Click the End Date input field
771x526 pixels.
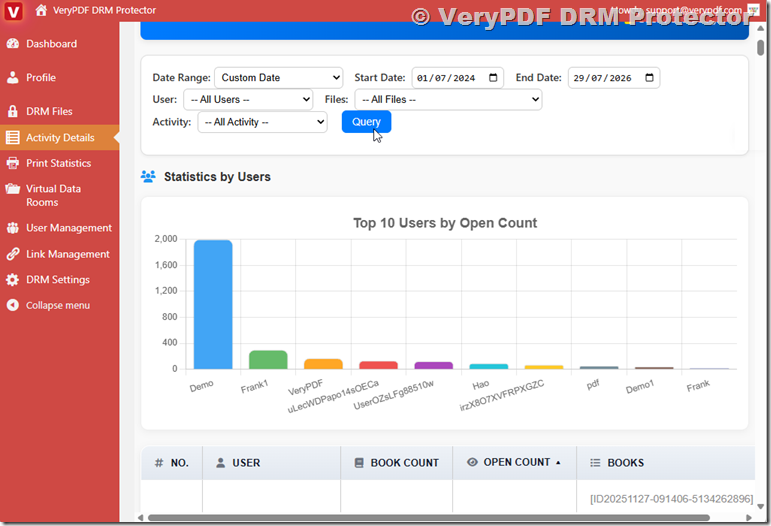coord(614,78)
